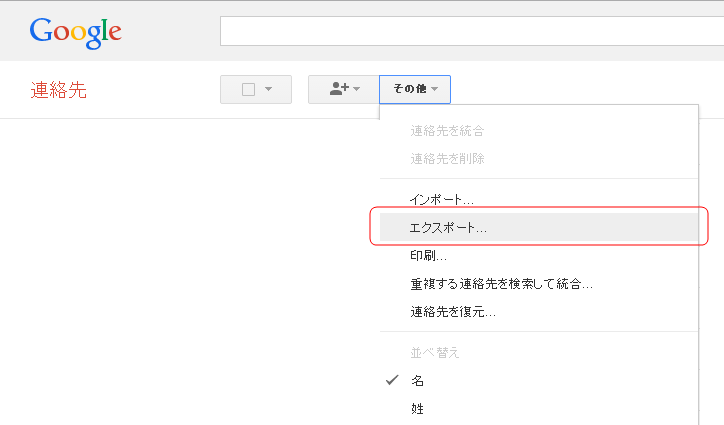The image size is (724, 425).
Task: Choose the greyed 連絡先を削除 menu item
Action: click(539, 159)
